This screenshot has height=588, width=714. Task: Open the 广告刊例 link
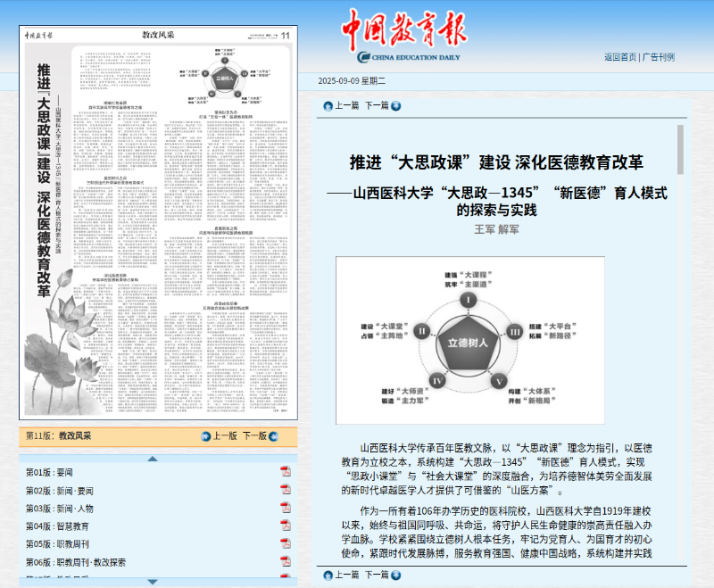pos(658,57)
